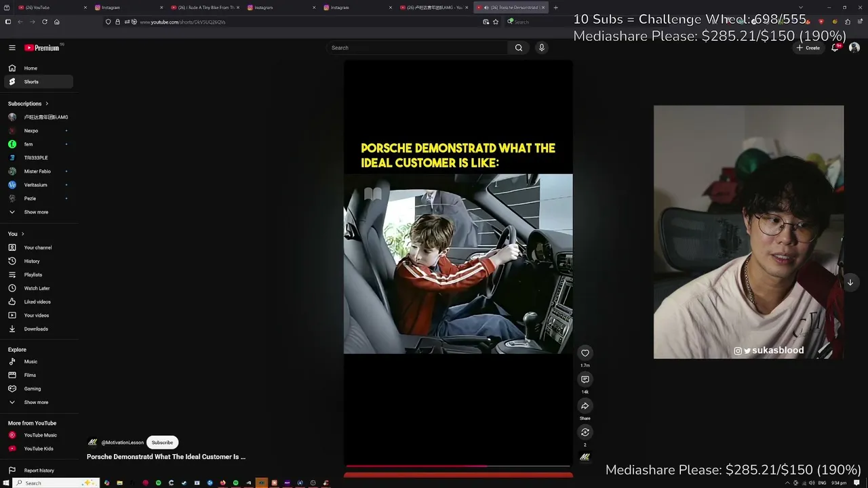This screenshot has width=868, height=488.
Task: Open TRI333PLE channel subscription
Action: [x=38, y=158]
